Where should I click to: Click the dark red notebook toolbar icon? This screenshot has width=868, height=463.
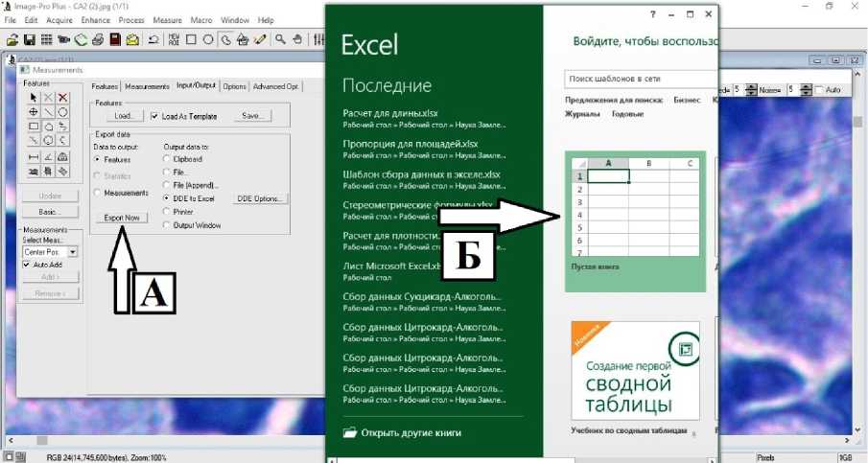click(x=115, y=39)
